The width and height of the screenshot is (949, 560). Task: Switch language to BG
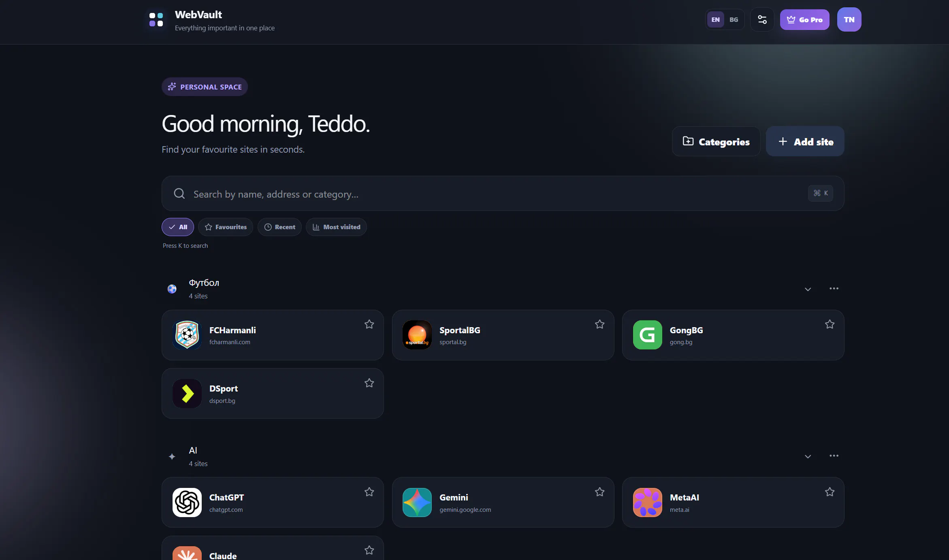[734, 19]
